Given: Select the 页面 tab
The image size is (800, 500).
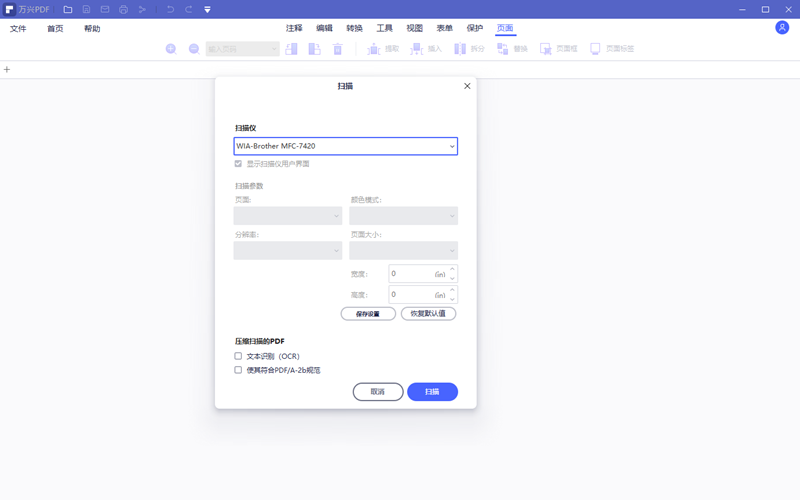Looking at the screenshot, I should click(x=505, y=28).
